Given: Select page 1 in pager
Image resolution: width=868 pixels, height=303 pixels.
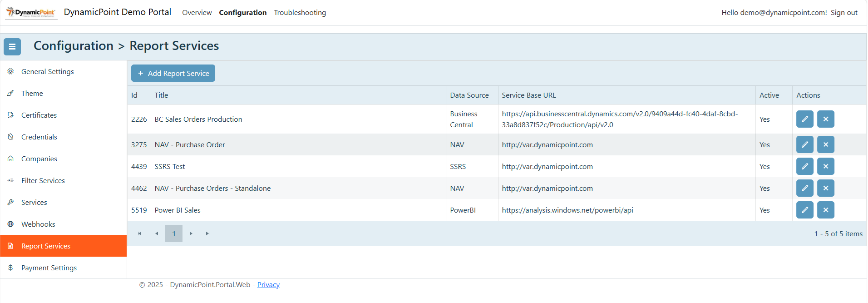Looking at the screenshot, I should 174,233.
